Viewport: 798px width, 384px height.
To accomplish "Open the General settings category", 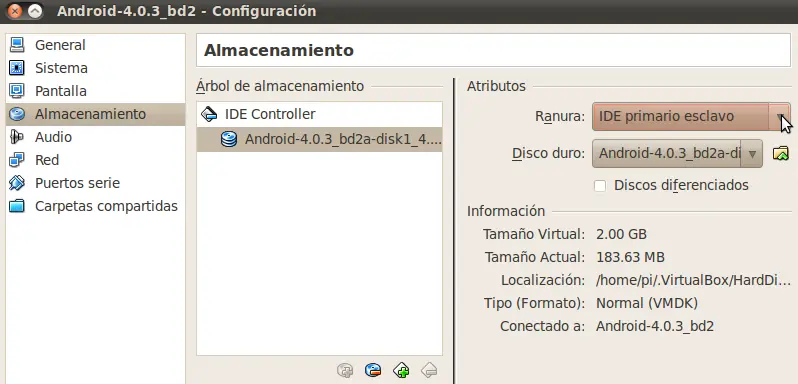I will click(95, 45).
